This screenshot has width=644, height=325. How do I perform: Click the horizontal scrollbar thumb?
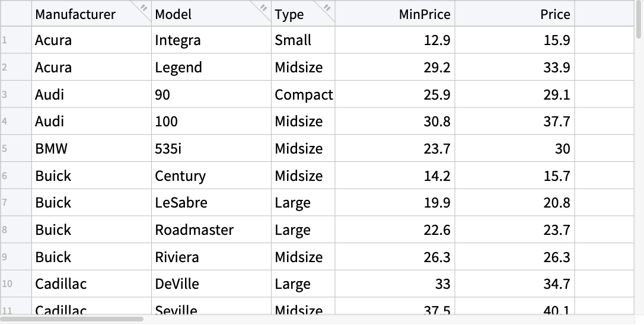tap(72, 319)
